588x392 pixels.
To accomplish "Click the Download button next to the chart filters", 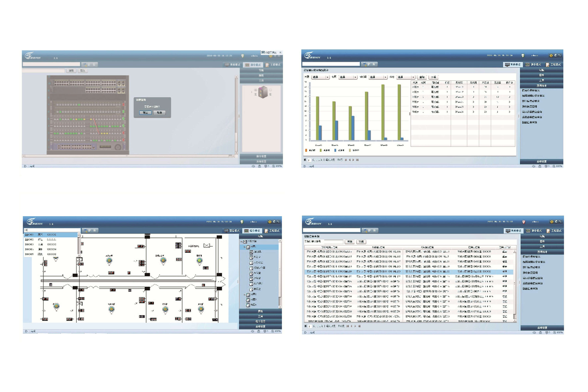I will point(434,77).
